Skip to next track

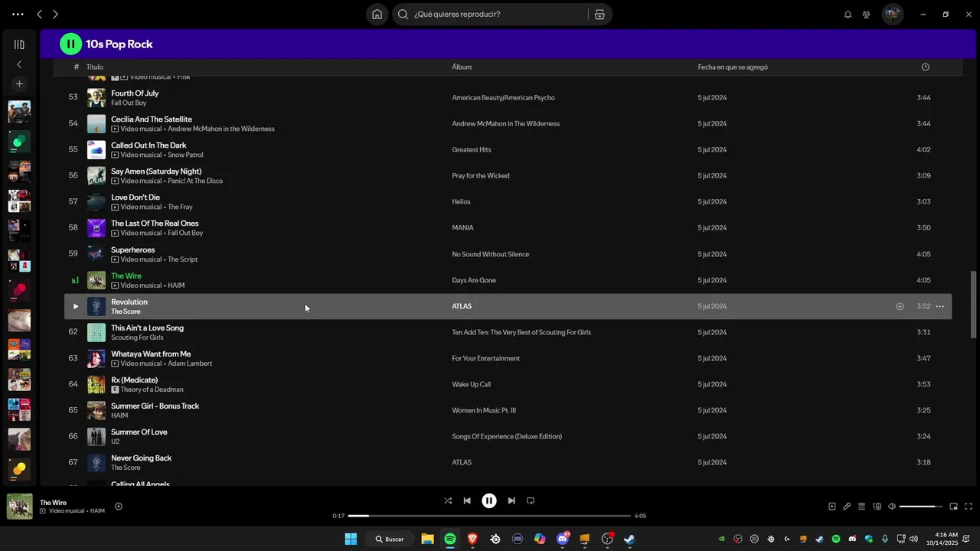(511, 500)
